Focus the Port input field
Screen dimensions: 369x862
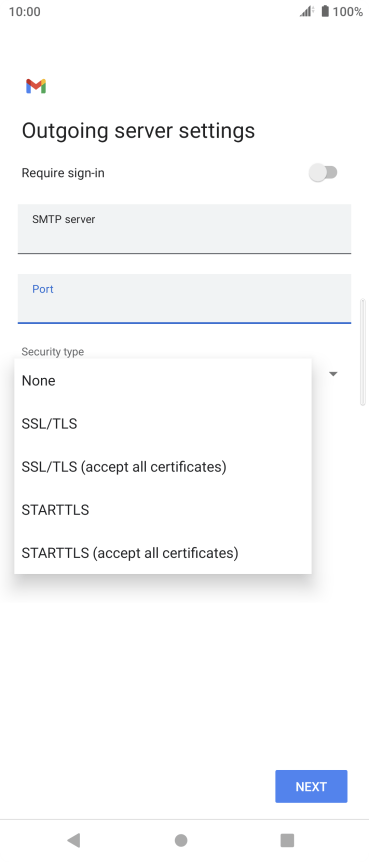(x=184, y=299)
